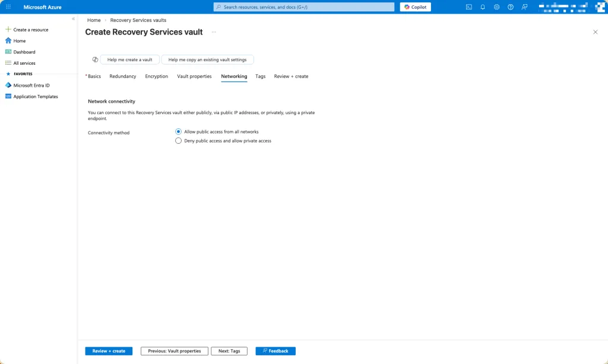Collapse the left sidebar with double chevron
The image size is (608, 364).
pyautogui.click(x=74, y=19)
